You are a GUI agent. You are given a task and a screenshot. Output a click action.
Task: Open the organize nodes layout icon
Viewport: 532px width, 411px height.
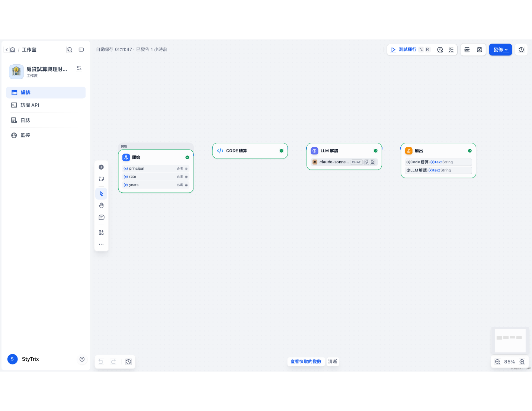(x=101, y=232)
